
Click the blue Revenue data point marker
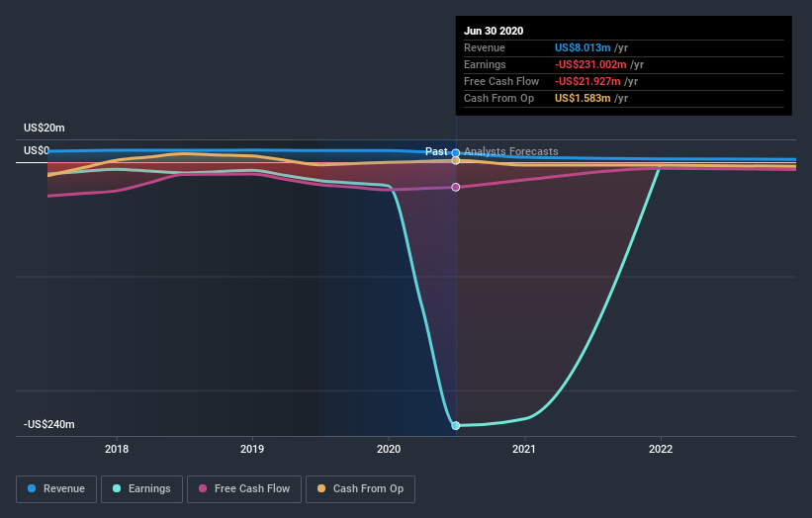coord(456,152)
